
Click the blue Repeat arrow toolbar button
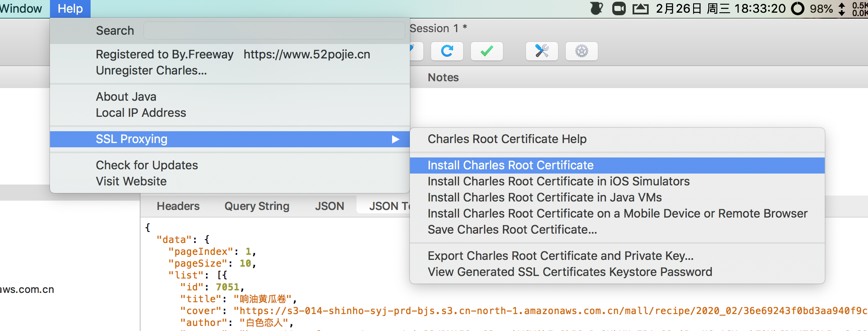(x=447, y=51)
